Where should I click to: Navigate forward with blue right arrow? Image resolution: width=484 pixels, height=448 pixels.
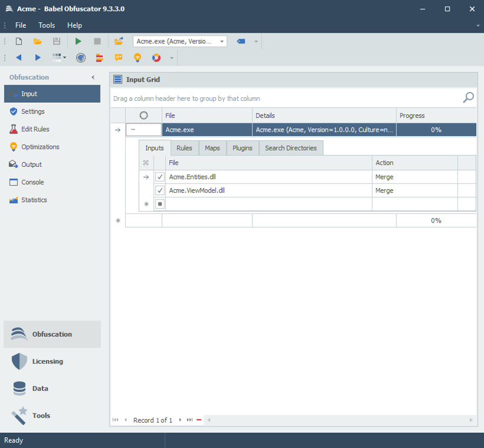tap(38, 57)
